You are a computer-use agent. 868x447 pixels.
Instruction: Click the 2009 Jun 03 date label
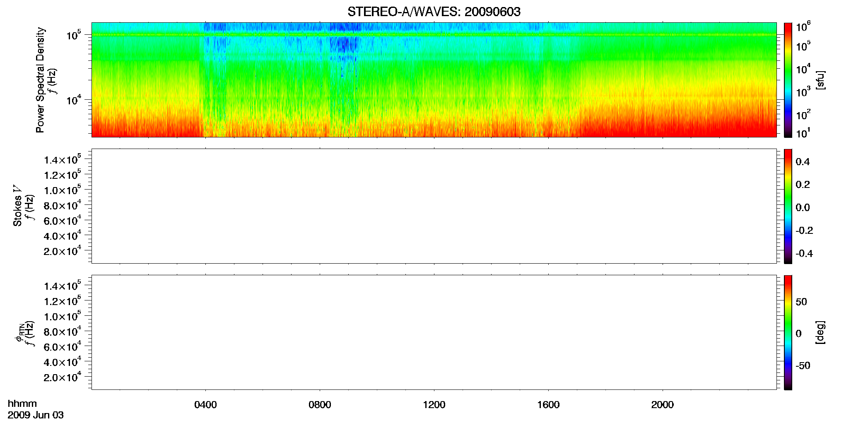click(36, 415)
